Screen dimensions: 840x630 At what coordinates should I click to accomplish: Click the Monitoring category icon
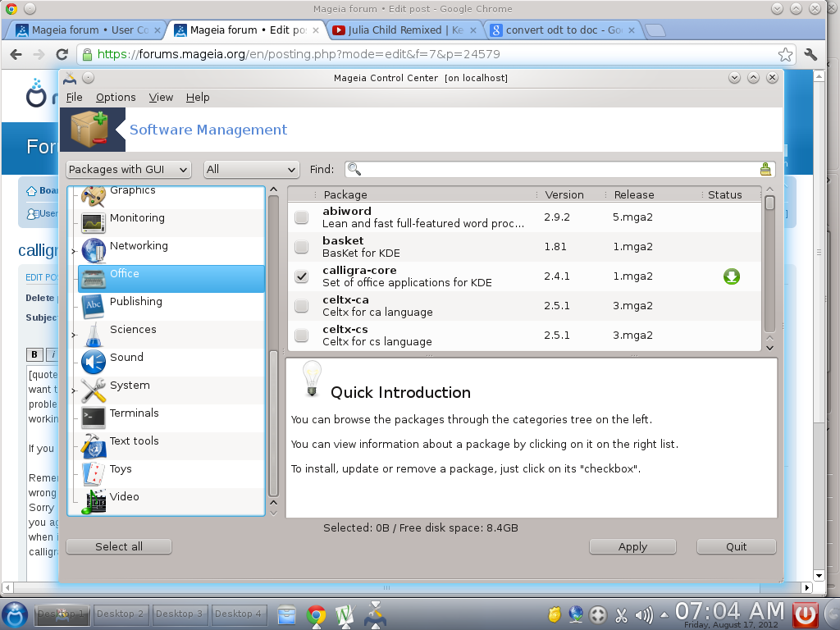94,223
